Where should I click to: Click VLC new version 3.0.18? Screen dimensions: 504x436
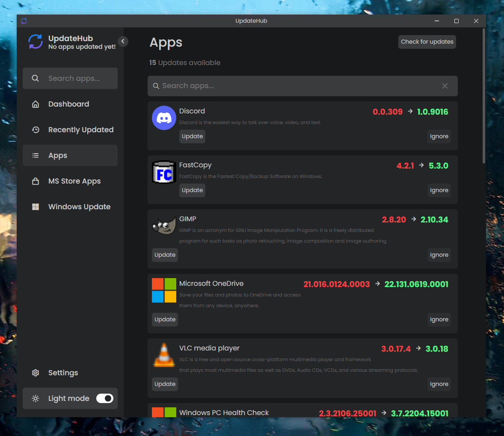436,349
